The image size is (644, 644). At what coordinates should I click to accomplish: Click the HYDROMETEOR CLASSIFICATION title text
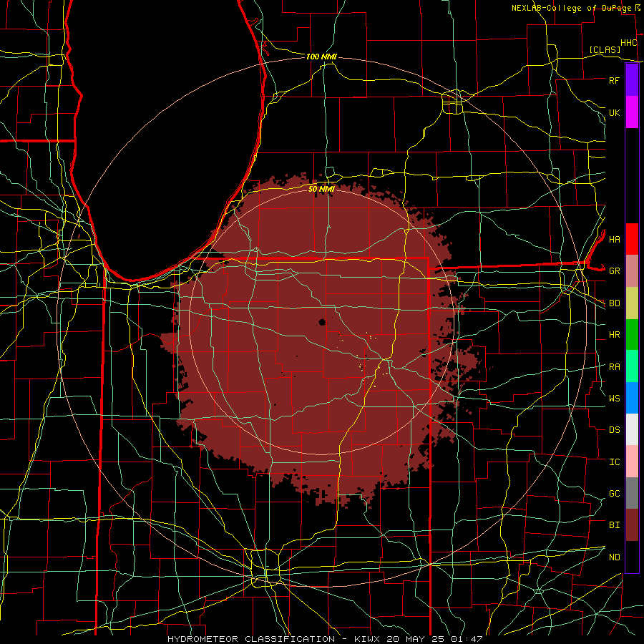(x=251, y=639)
